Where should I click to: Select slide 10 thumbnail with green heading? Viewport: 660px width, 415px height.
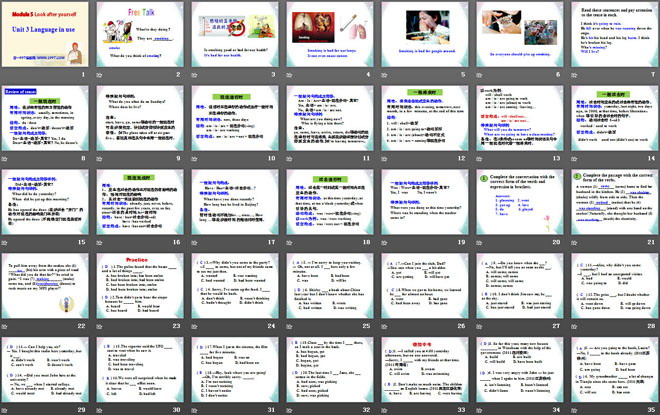pos(235,118)
